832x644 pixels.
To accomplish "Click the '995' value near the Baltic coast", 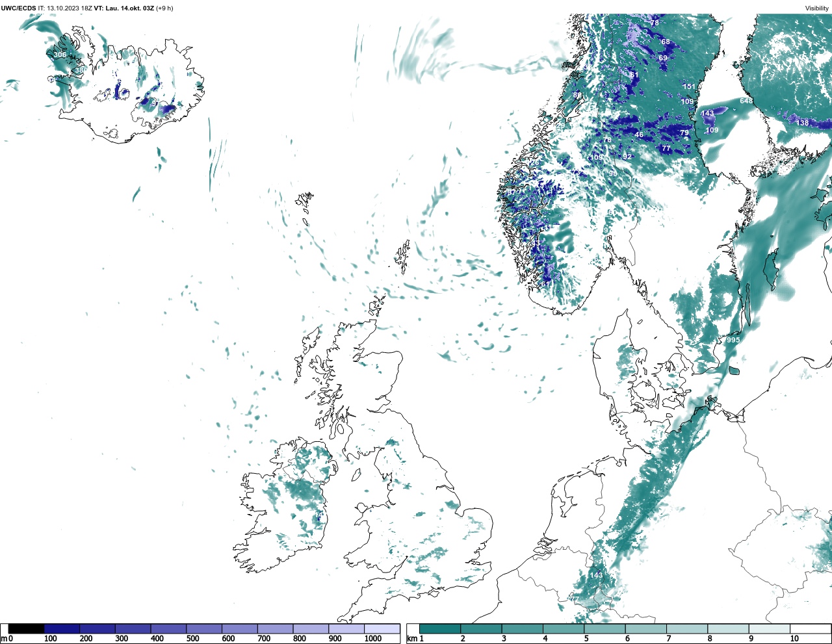I will coord(733,340).
